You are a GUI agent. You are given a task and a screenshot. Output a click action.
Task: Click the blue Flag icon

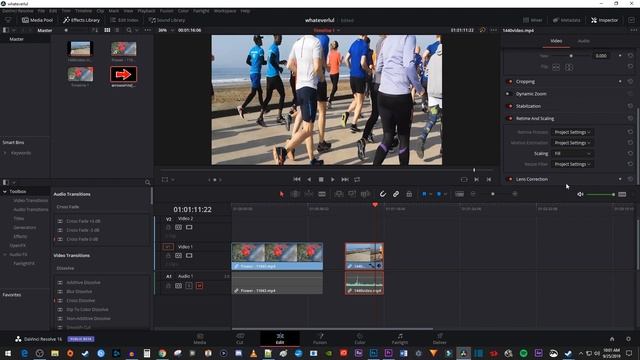424,194
